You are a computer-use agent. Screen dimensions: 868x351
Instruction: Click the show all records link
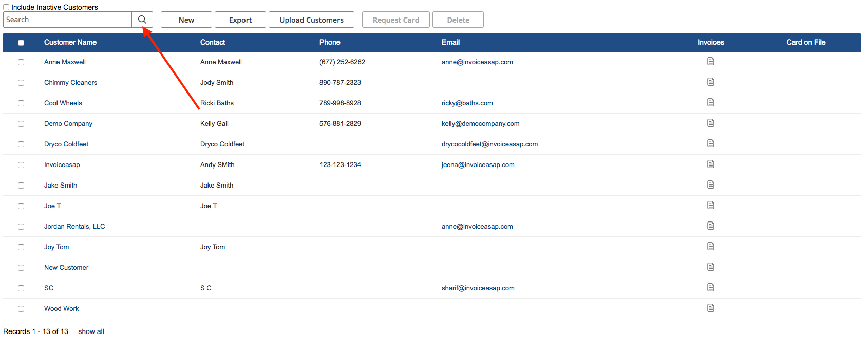[91, 331]
